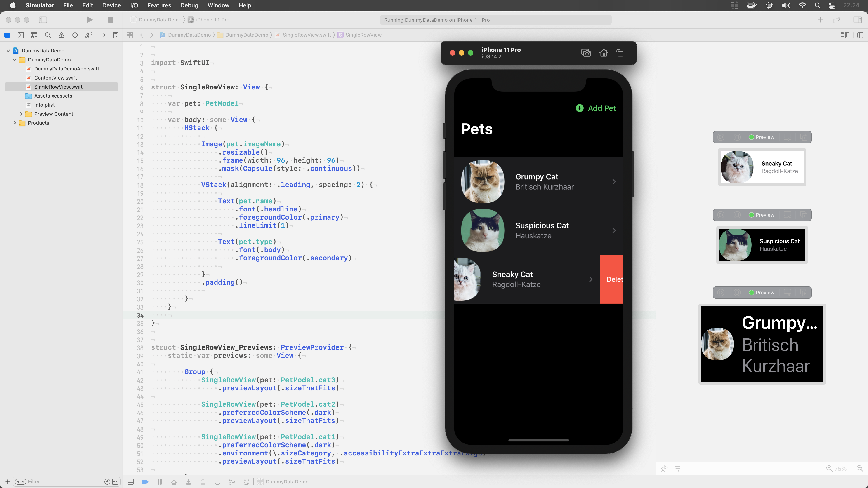The width and height of the screenshot is (868, 488).
Task: Tap the Add Pet button
Action: (595, 108)
